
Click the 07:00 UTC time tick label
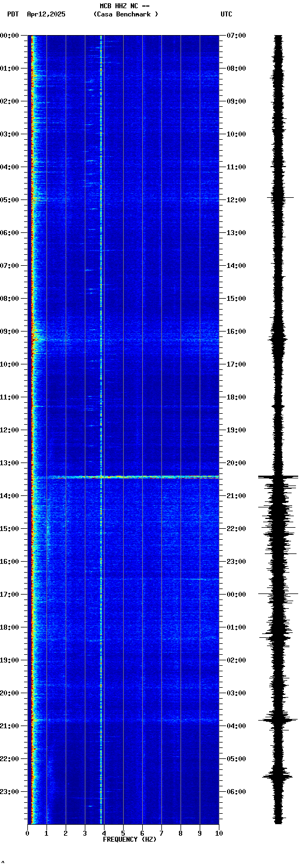click(236, 36)
